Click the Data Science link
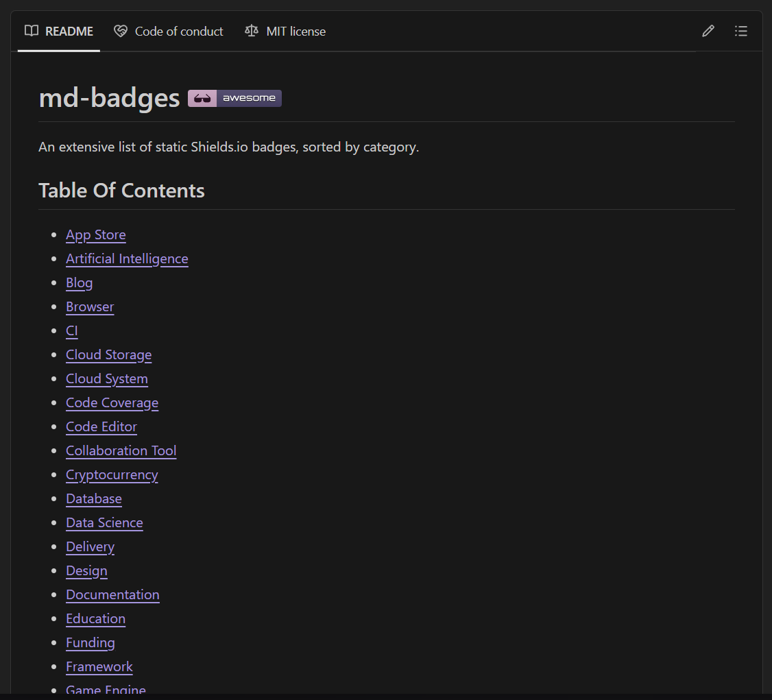This screenshot has width=772, height=700. (x=104, y=523)
